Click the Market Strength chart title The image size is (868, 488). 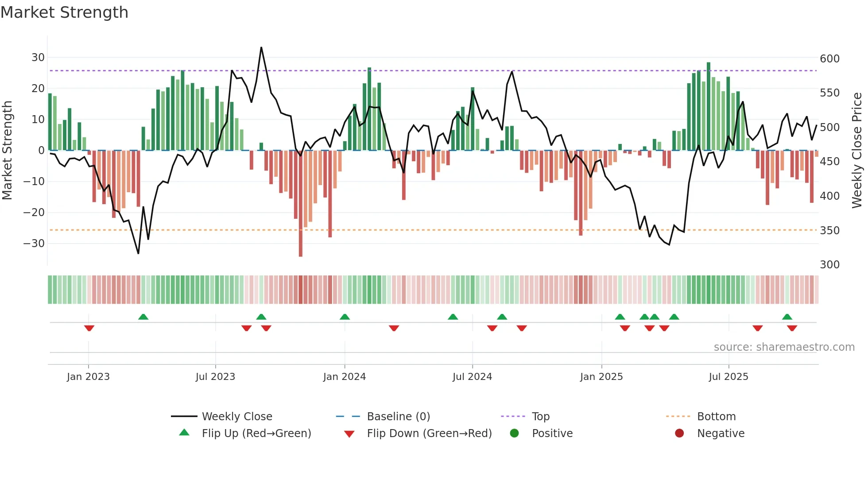[x=64, y=12]
